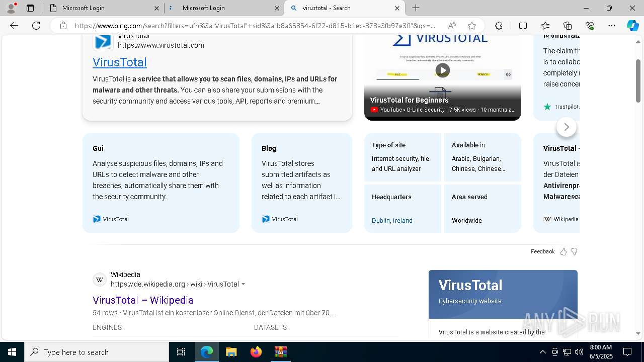Click the address bar URL field
Image resolution: width=644 pixels, height=362 pixels.
click(256, 26)
